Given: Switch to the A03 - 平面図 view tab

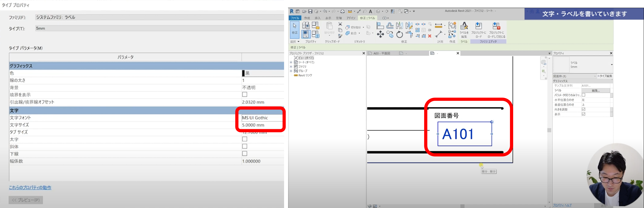Looking at the screenshot, I should coord(382,53).
